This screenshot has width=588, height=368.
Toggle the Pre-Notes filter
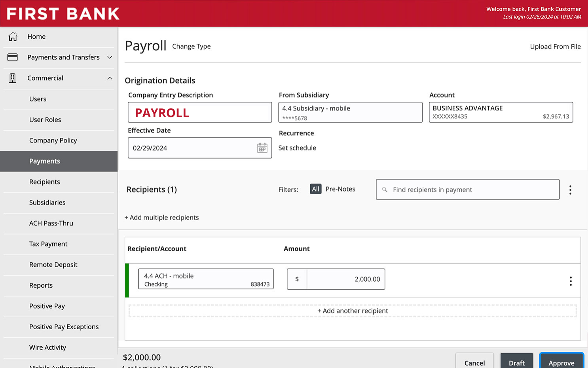click(x=340, y=189)
